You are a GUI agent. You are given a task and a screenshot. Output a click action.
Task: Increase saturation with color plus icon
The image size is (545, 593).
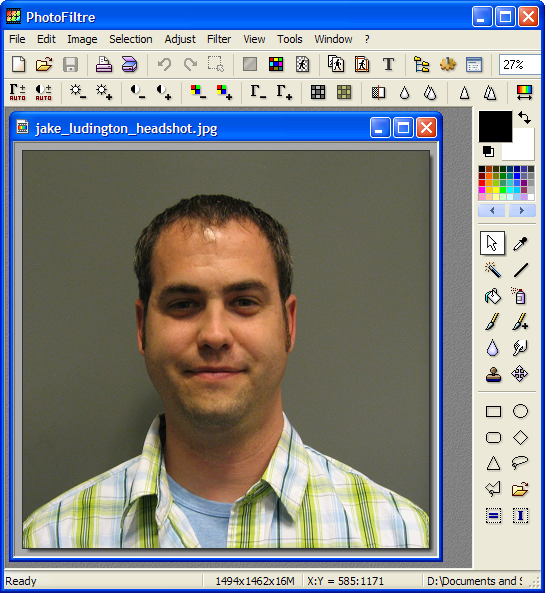pos(224,92)
